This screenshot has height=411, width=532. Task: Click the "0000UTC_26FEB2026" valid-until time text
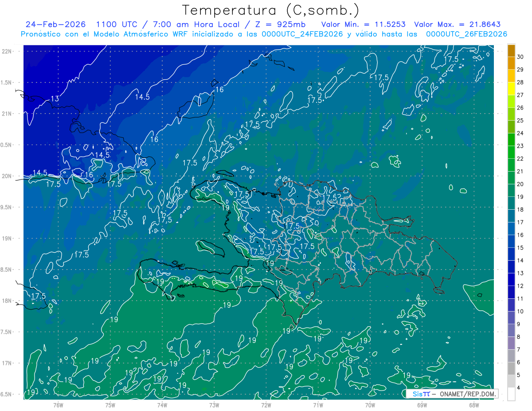click(x=466, y=34)
